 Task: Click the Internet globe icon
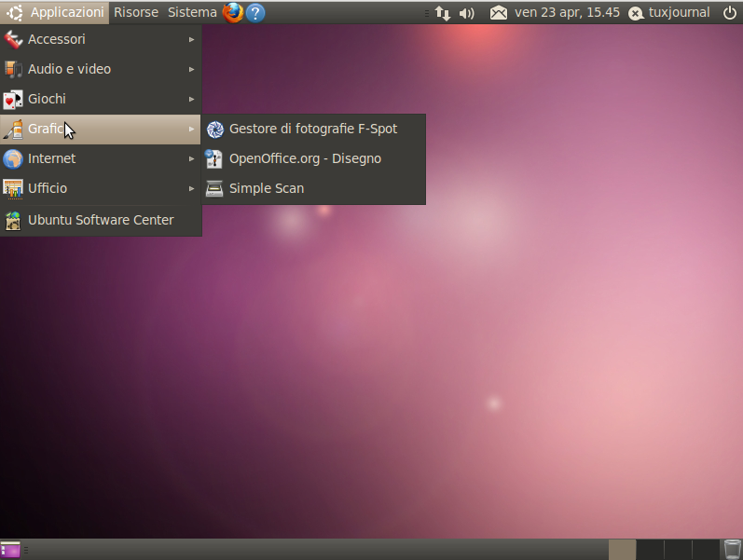[x=13, y=158]
